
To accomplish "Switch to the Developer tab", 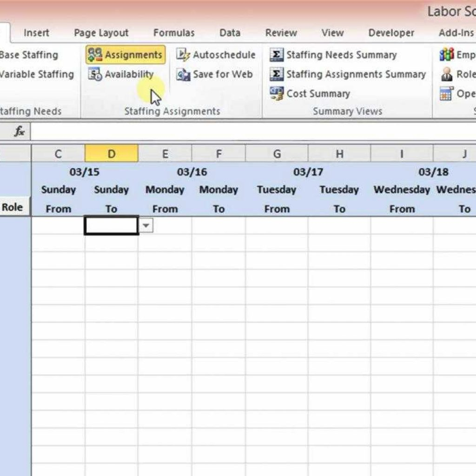I will click(391, 33).
